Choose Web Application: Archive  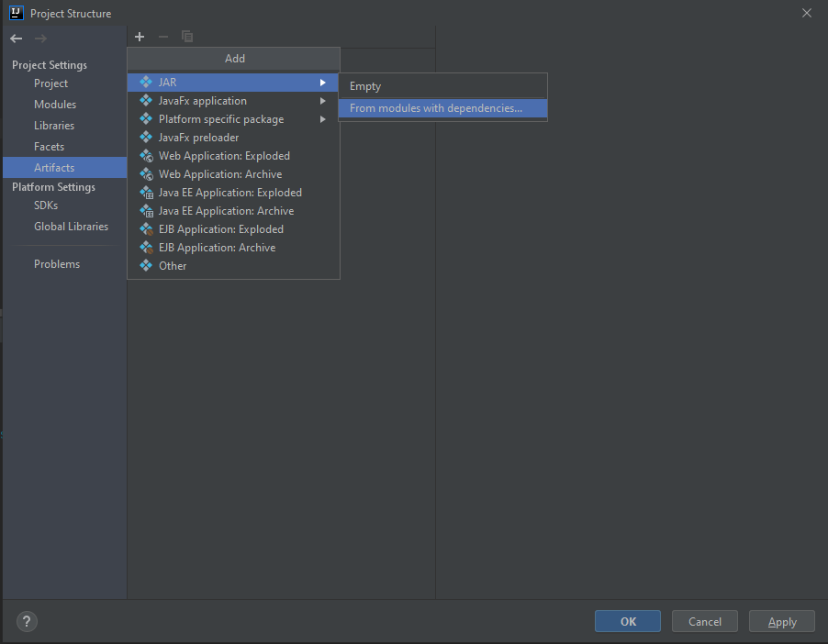233,174
